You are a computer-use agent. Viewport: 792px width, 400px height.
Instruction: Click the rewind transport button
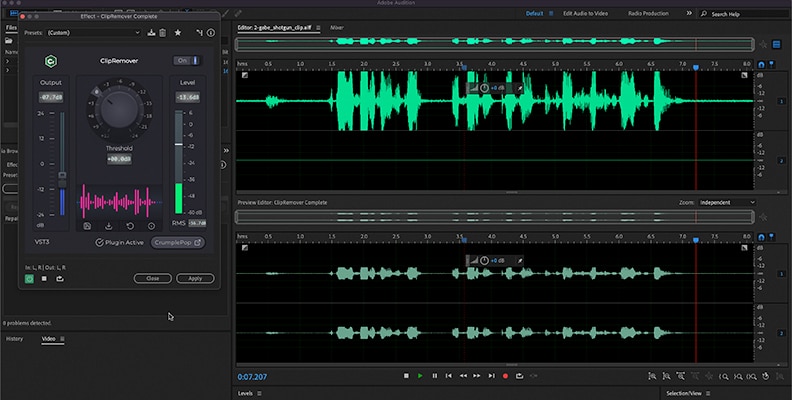(463, 376)
